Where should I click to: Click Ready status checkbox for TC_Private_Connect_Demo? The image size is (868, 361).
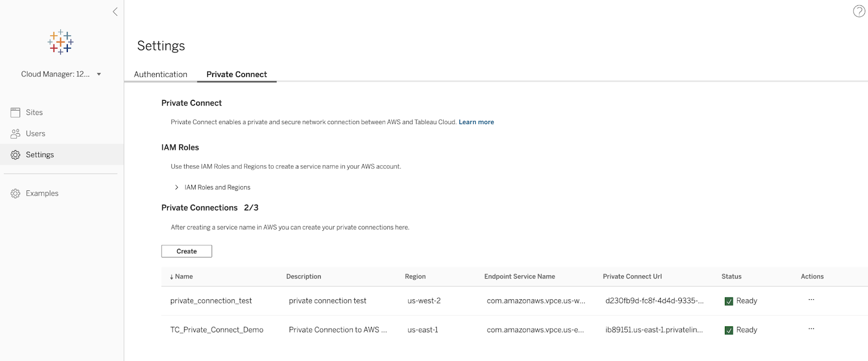coord(729,330)
